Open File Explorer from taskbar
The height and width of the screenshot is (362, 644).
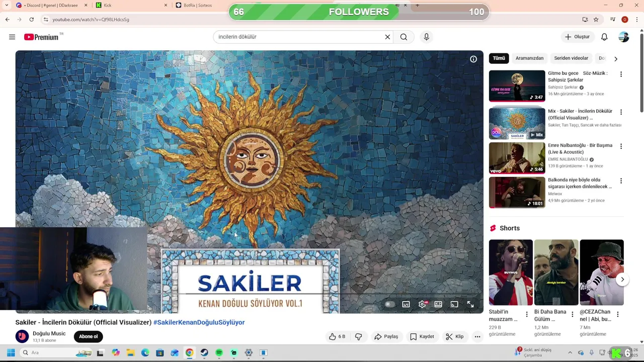(x=130, y=352)
